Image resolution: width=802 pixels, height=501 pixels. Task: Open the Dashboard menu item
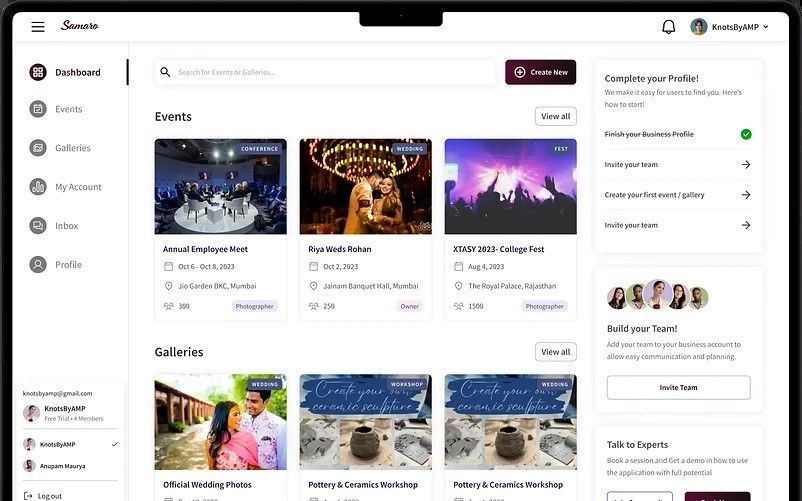click(77, 72)
